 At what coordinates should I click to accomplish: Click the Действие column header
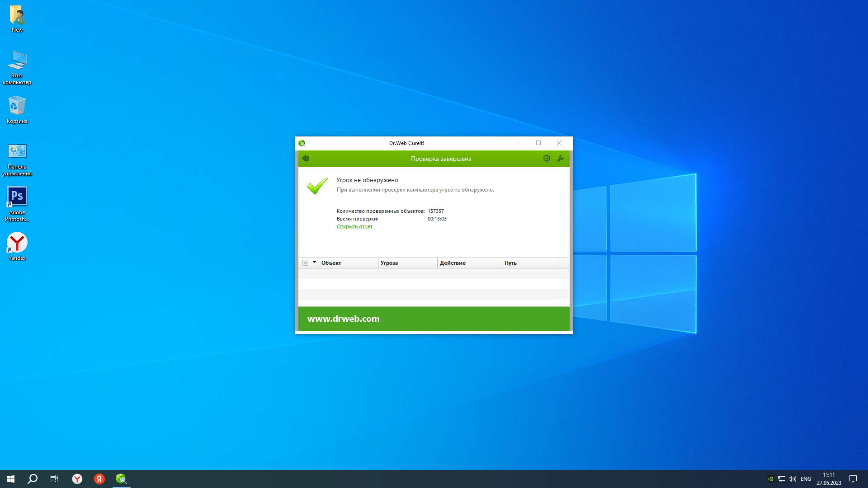pyautogui.click(x=469, y=263)
